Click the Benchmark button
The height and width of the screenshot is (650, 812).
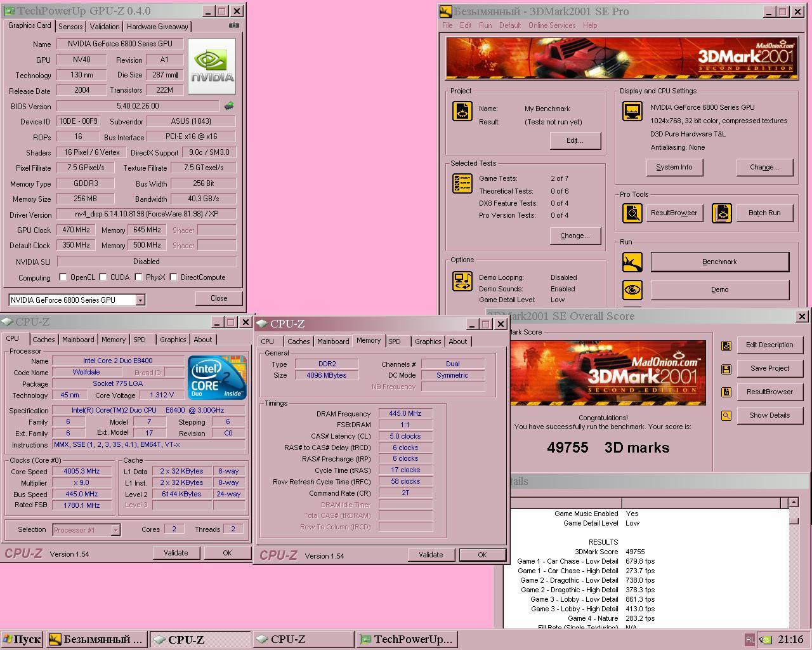720,262
